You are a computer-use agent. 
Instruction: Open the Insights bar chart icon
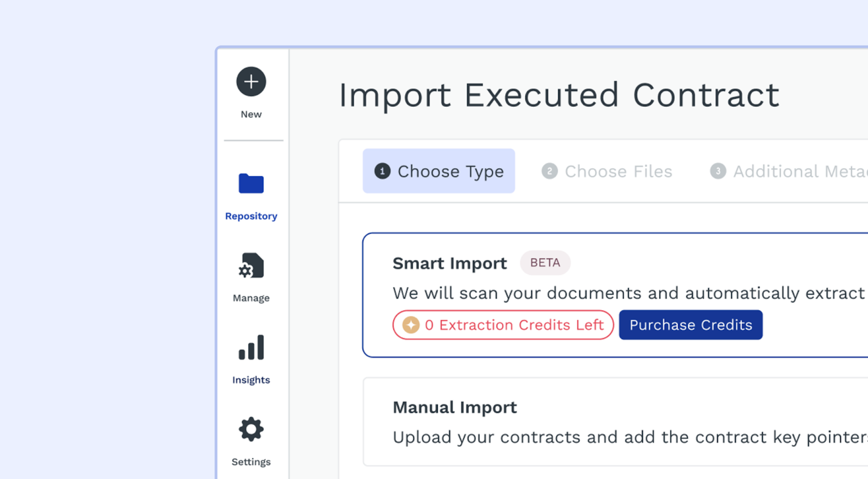pyautogui.click(x=251, y=348)
